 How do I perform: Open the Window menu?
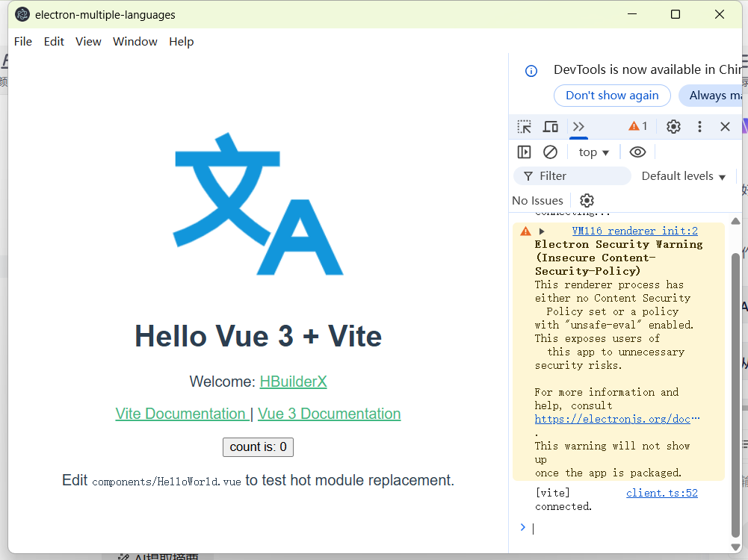pos(135,42)
